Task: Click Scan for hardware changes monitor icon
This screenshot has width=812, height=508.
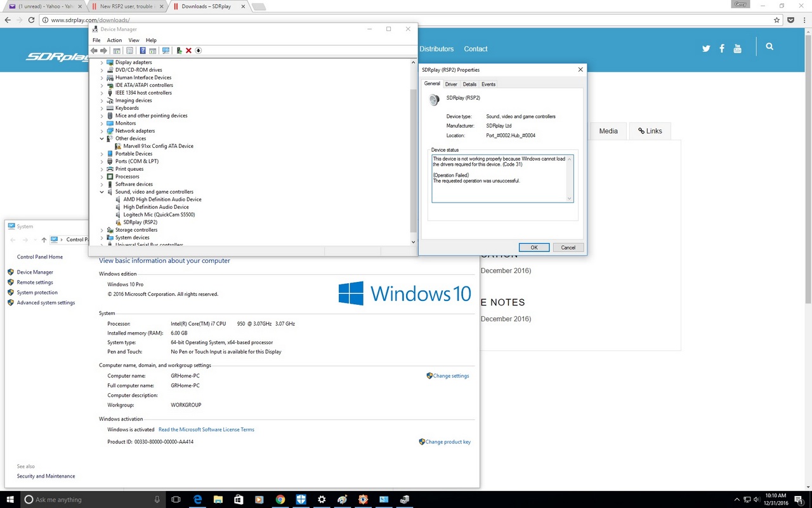Action: [x=166, y=50]
